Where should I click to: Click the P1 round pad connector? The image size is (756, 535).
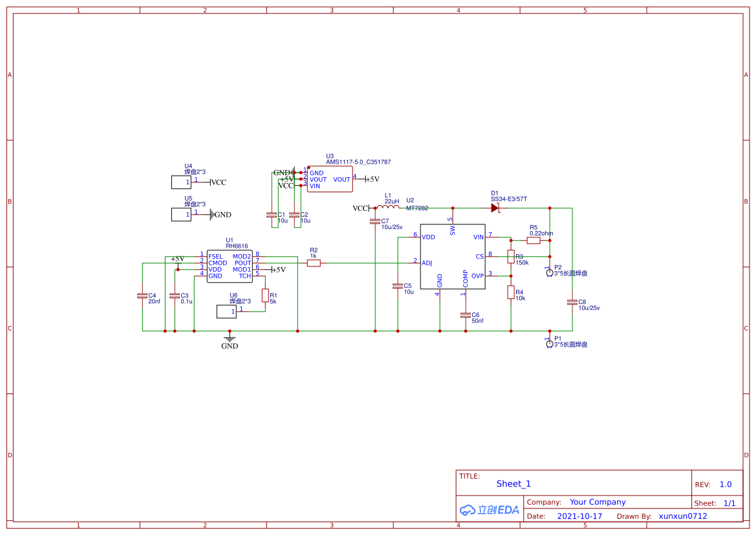tap(550, 344)
